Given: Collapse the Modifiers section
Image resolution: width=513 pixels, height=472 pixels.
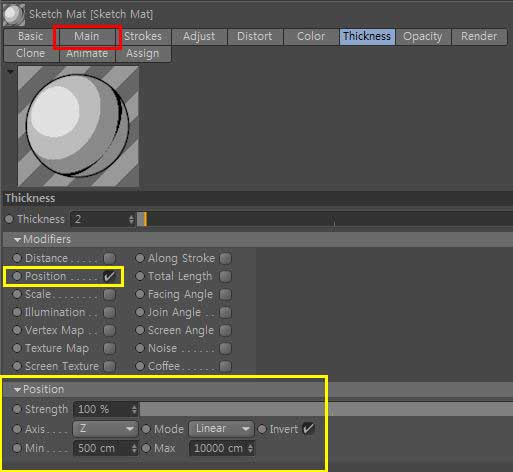Looking at the screenshot, I should 17,239.
